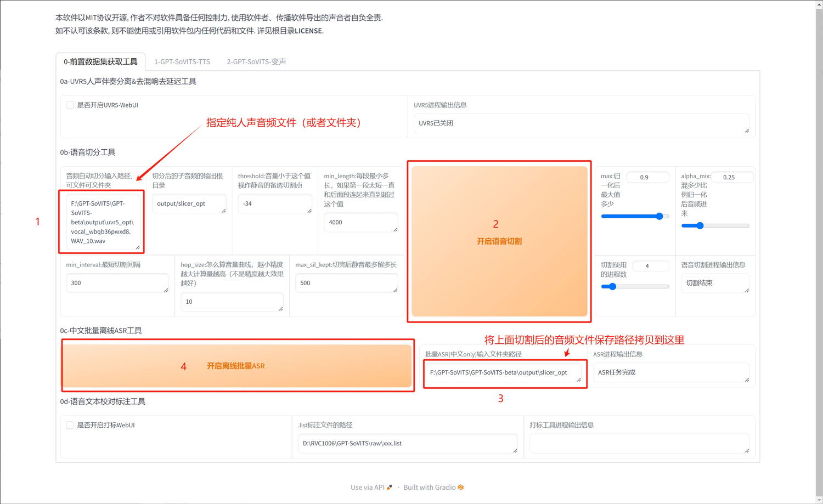Viewport: 823px width, 504px height.
Task: Click the output/slicer_opt output directory field
Action: pos(189,203)
